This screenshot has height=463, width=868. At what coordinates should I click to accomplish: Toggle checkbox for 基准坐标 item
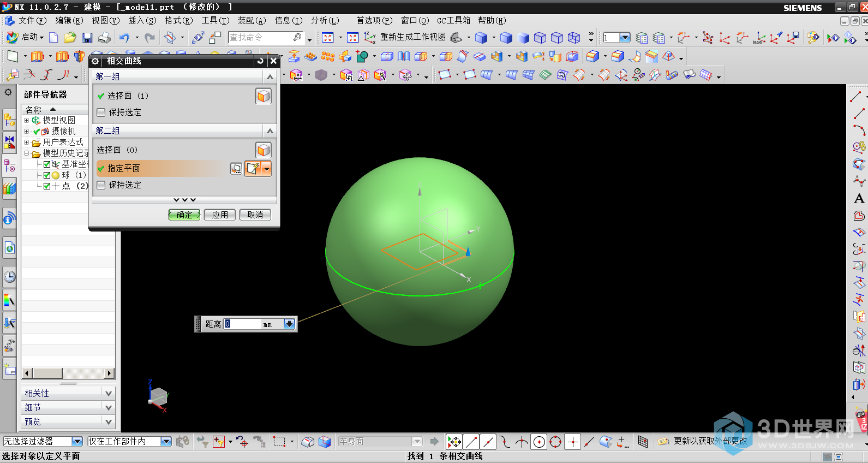point(47,164)
